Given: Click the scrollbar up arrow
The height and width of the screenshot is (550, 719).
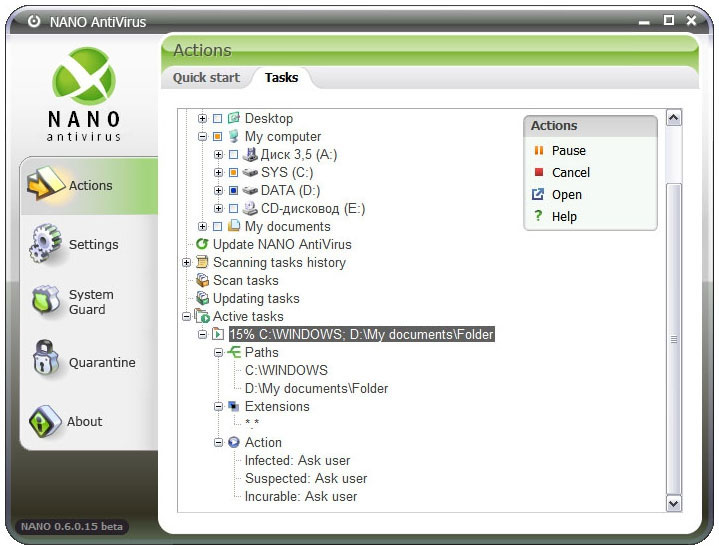Looking at the screenshot, I should coord(673,117).
